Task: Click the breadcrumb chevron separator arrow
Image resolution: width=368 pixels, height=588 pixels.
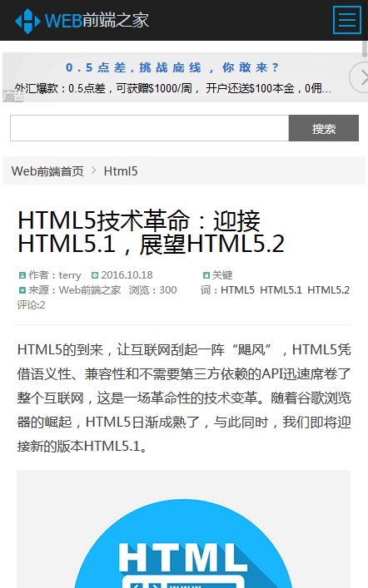Action: pos(94,170)
